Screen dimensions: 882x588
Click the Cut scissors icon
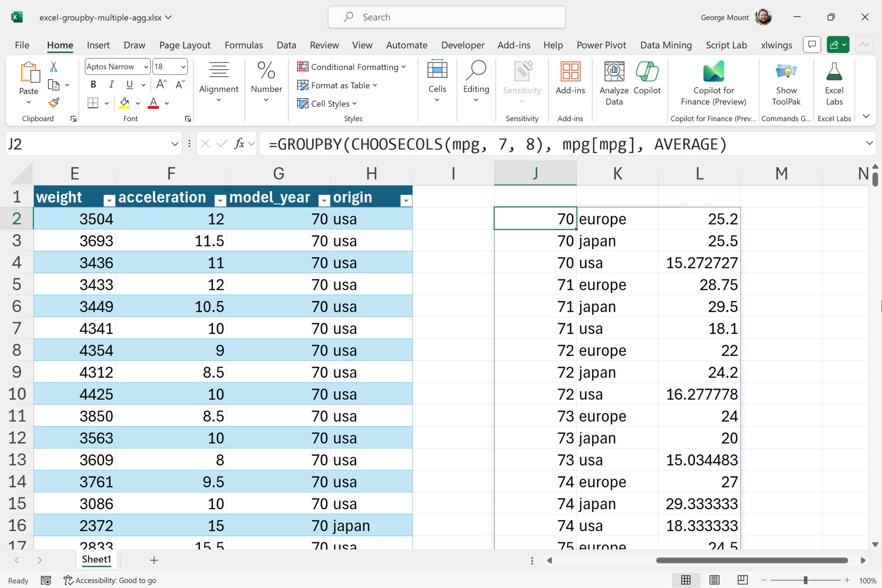tap(53, 67)
